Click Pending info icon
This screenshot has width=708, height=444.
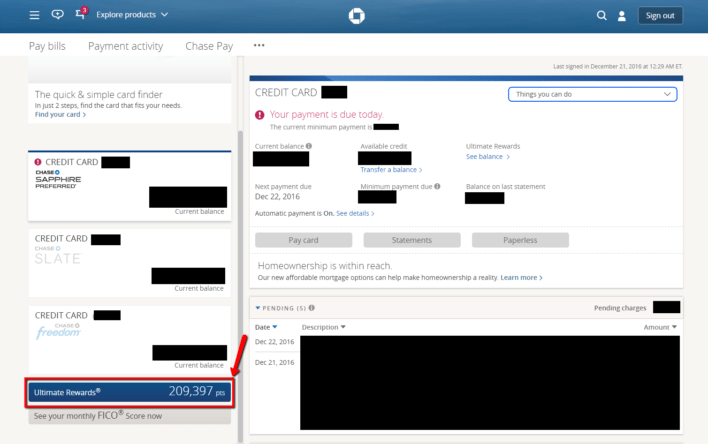(312, 308)
